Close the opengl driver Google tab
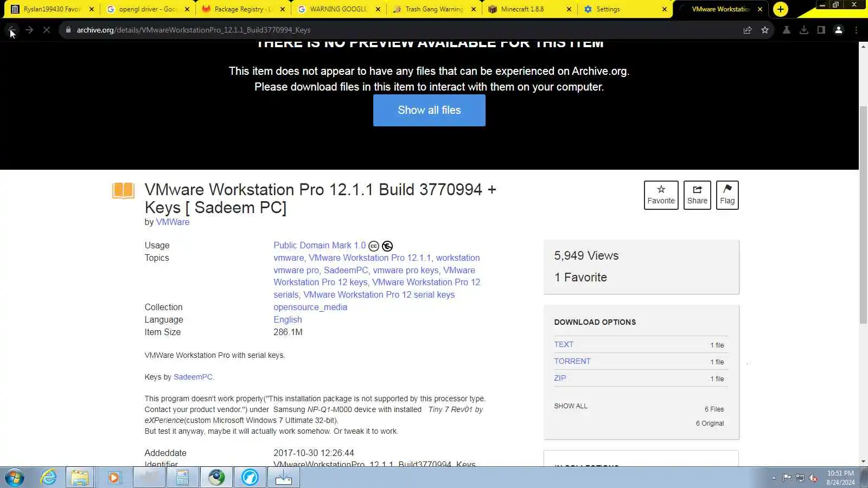Viewport: 868px width, 488px height. tap(187, 9)
